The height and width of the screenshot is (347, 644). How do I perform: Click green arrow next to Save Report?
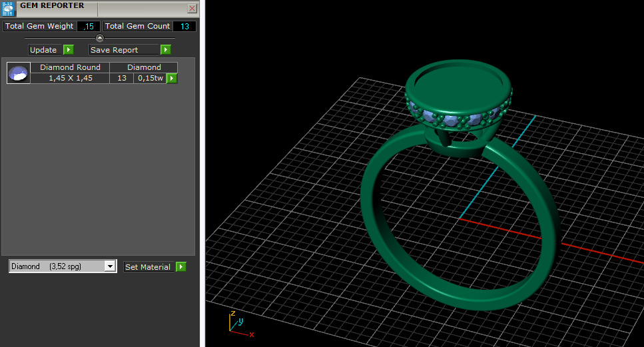click(166, 50)
